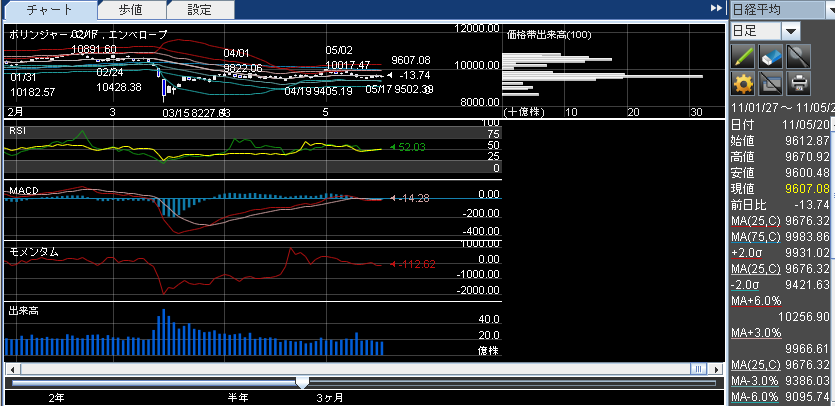
Task: Collapse side panel with double-arrow icon
Action: coord(715,8)
